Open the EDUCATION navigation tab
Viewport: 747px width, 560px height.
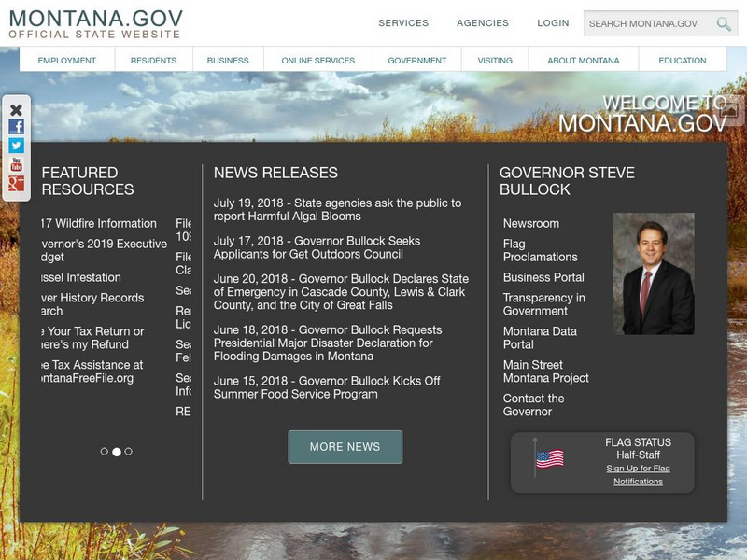click(682, 59)
